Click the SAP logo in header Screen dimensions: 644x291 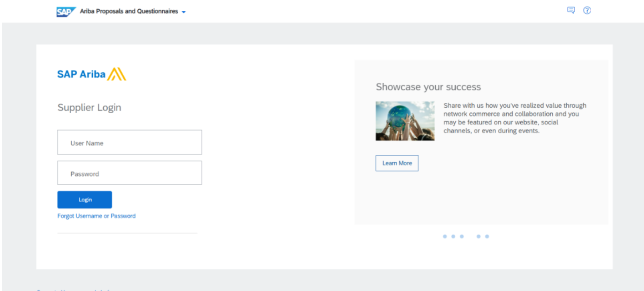66,12
